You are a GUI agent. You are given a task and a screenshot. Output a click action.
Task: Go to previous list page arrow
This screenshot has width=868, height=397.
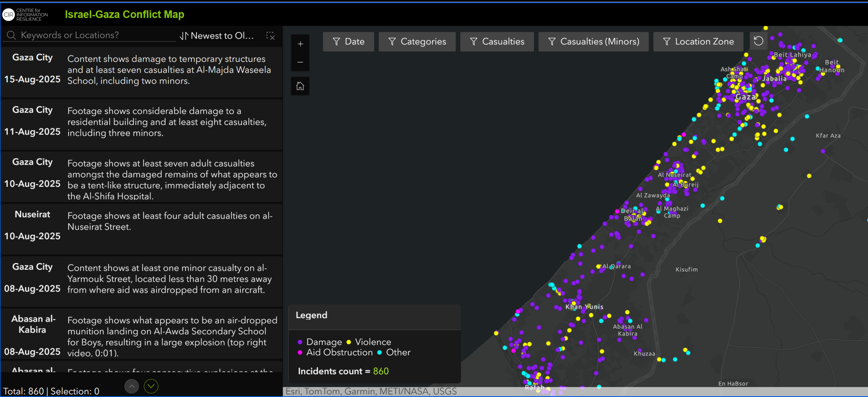pos(132,386)
